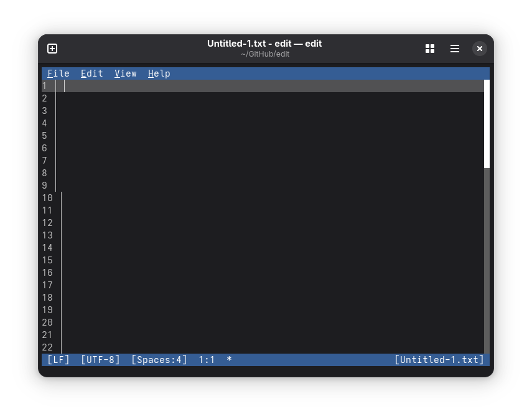Image resolution: width=532 pixels, height=419 pixels.
Task: Click line number 12 in the gutter
Action: [x=47, y=223]
